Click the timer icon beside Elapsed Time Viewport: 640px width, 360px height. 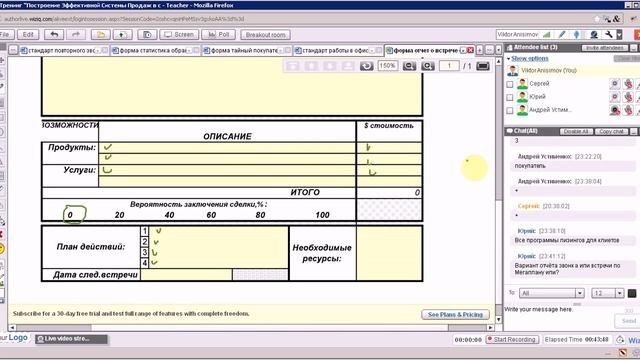click(620, 340)
